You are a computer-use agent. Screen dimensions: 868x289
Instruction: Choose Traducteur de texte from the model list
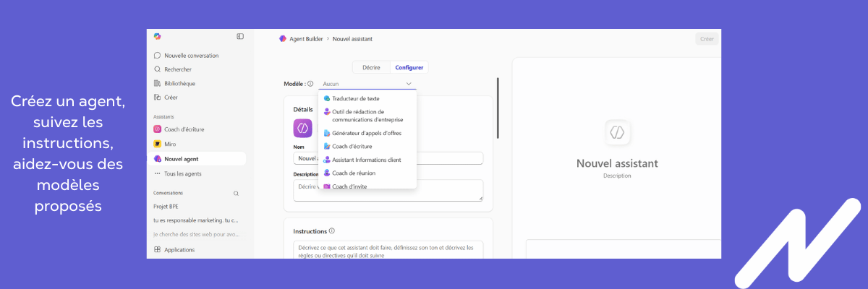coord(355,98)
